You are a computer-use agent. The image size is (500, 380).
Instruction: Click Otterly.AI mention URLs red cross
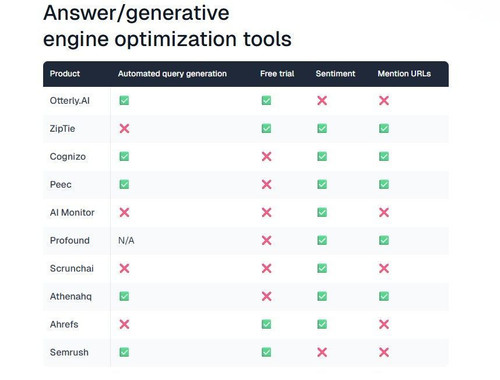(x=384, y=100)
